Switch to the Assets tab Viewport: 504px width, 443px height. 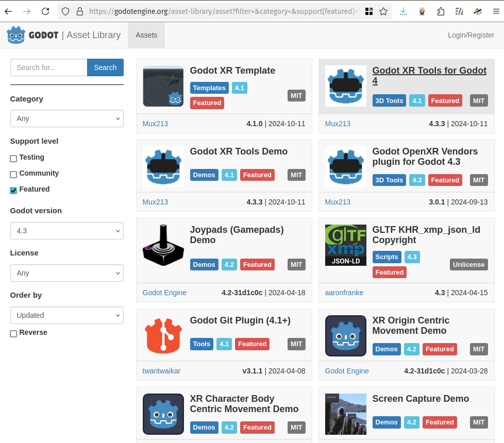point(146,35)
